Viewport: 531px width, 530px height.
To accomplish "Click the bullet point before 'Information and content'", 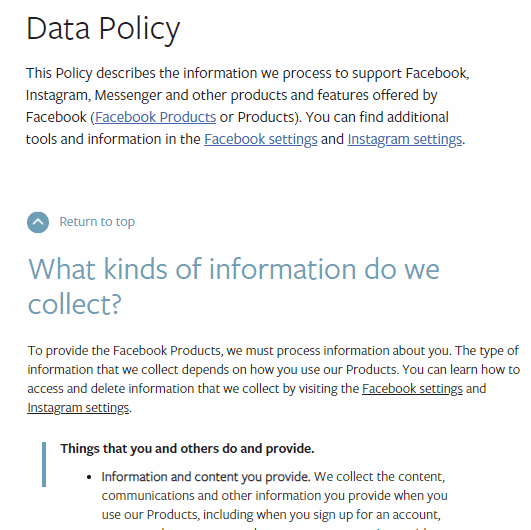I will click(89, 478).
